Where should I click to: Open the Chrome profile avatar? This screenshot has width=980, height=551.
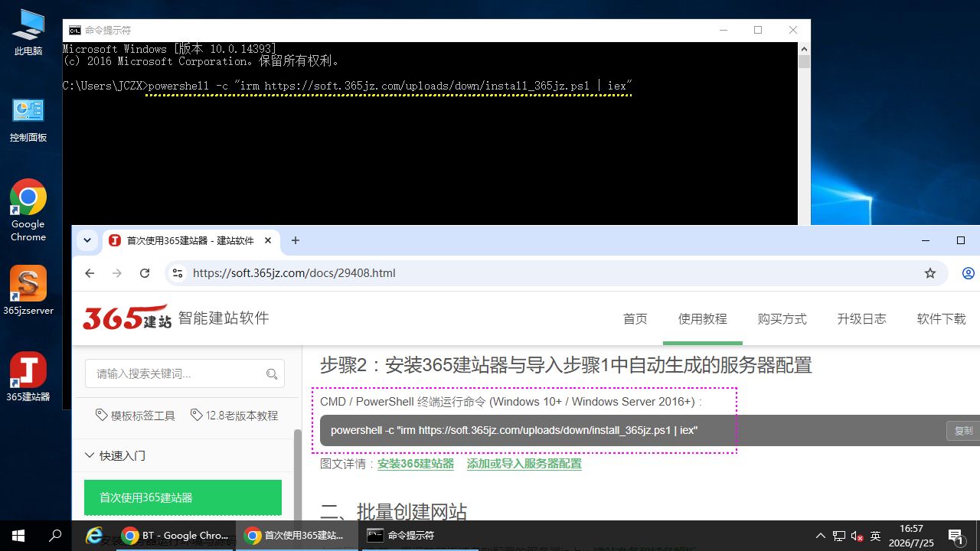[969, 273]
